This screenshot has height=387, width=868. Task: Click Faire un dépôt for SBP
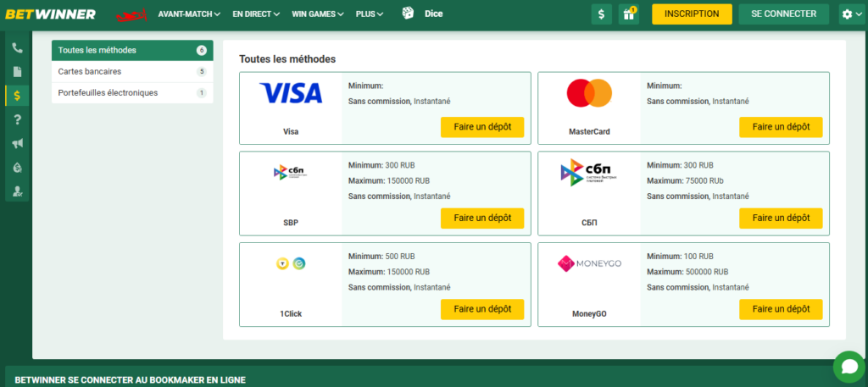point(482,218)
